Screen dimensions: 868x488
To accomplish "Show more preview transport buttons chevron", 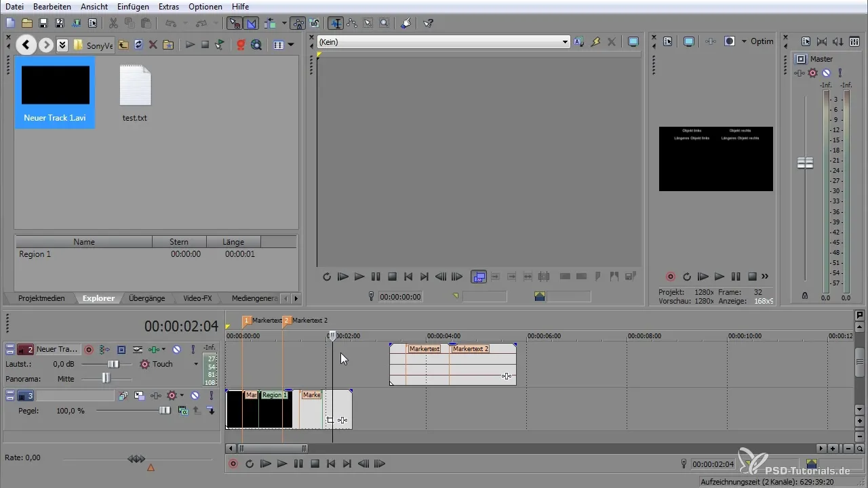I will point(766,277).
